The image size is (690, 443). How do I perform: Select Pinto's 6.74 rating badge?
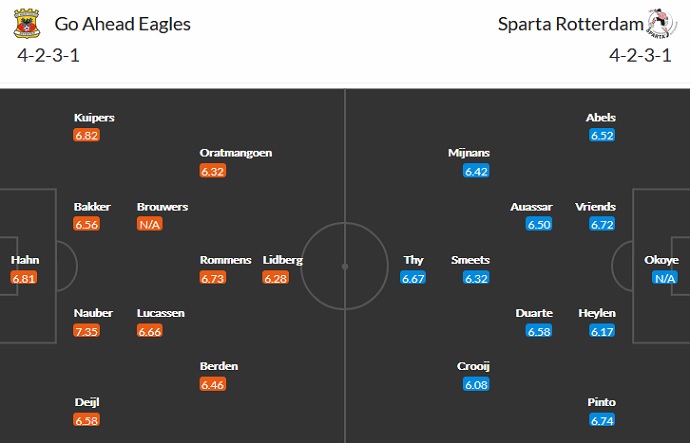click(602, 420)
